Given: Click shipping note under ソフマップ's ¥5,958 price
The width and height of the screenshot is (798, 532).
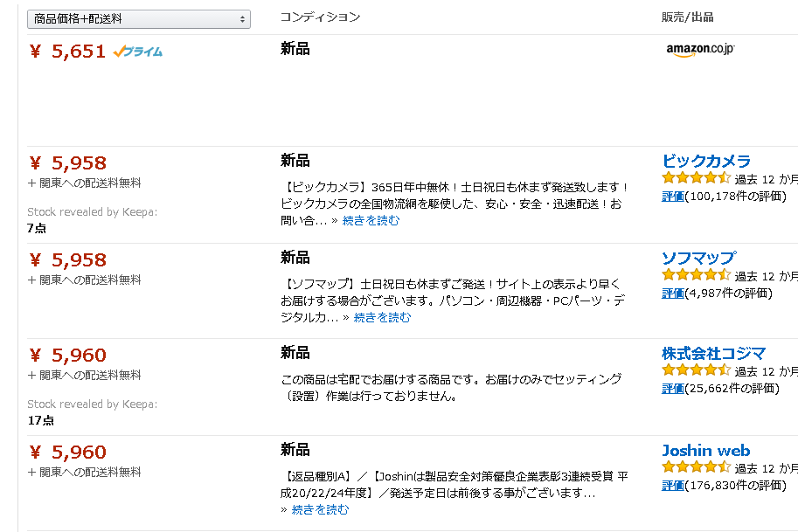Looking at the screenshot, I should pos(85,280).
